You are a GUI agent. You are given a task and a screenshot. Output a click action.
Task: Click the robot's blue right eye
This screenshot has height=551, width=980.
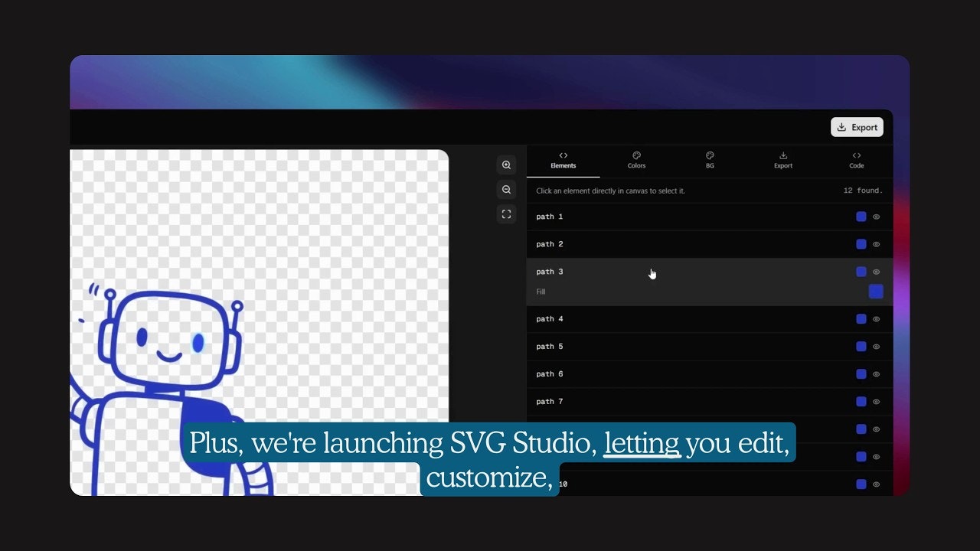pos(198,343)
